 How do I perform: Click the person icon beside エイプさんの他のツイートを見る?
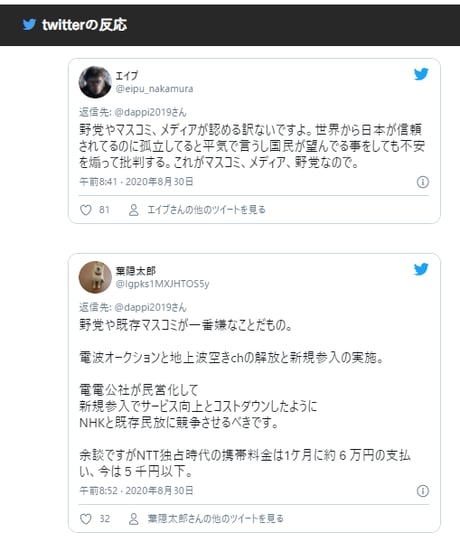point(134,210)
